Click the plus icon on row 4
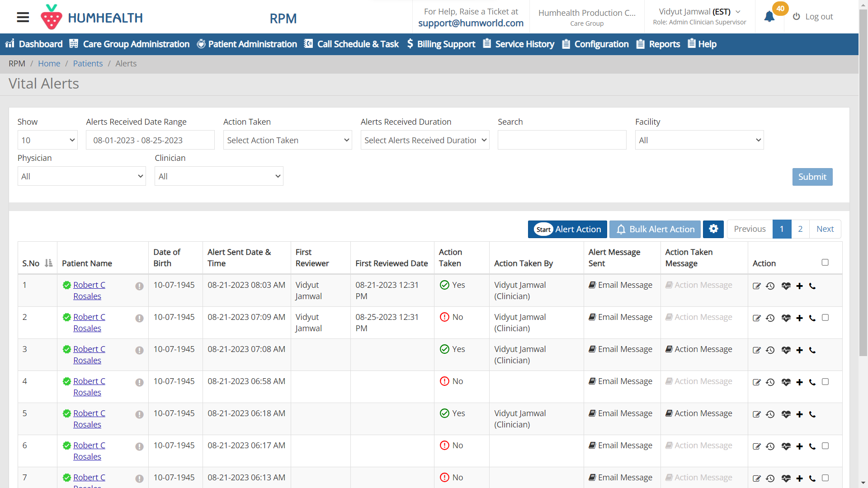The height and width of the screenshot is (488, 868). pos(799,382)
